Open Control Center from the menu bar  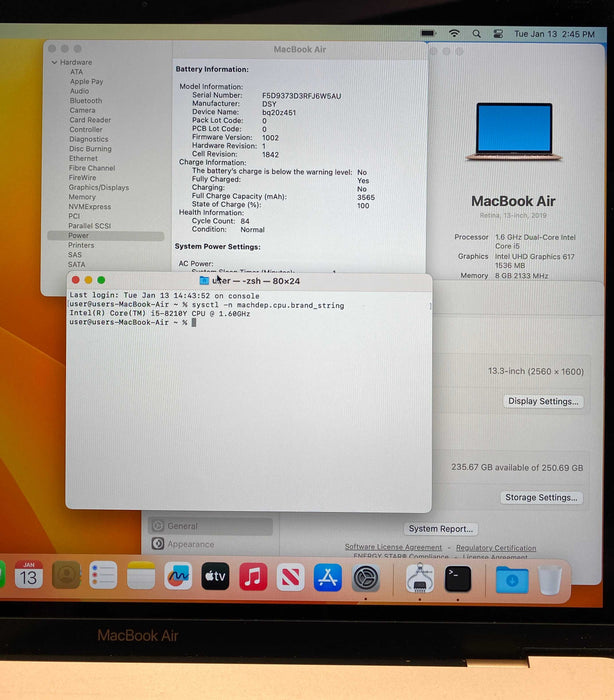[498, 34]
